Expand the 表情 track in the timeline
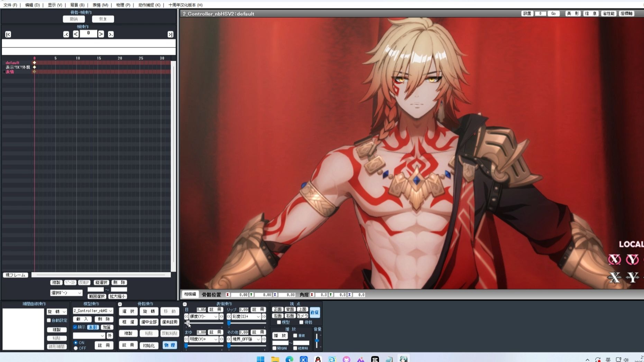 pos(4,72)
